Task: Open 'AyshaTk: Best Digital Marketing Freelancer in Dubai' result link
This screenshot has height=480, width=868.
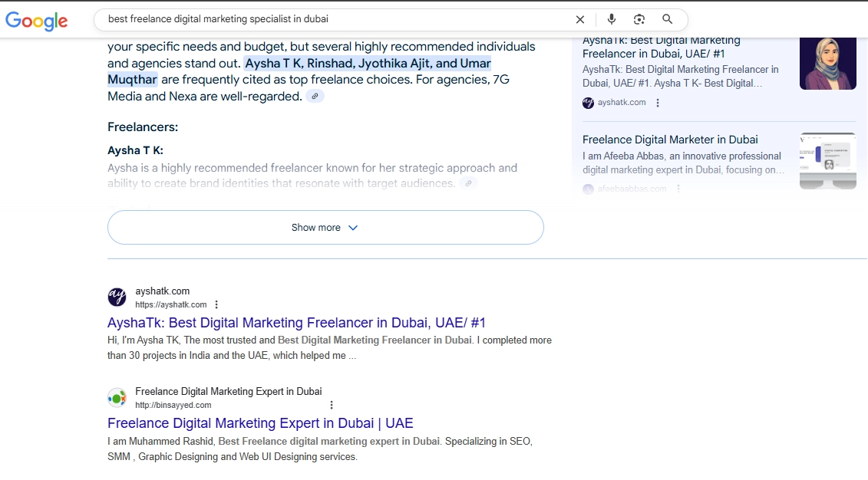Action: click(x=296, y=322)
